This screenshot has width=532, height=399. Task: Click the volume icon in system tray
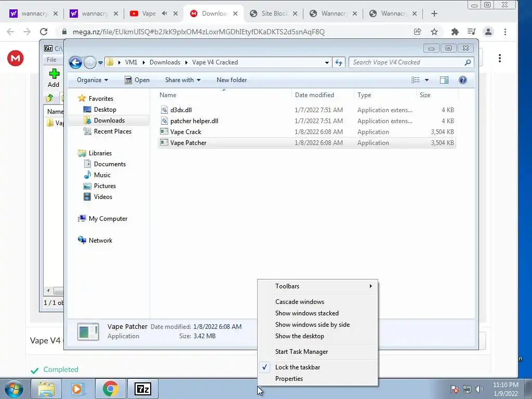point(480,389)
